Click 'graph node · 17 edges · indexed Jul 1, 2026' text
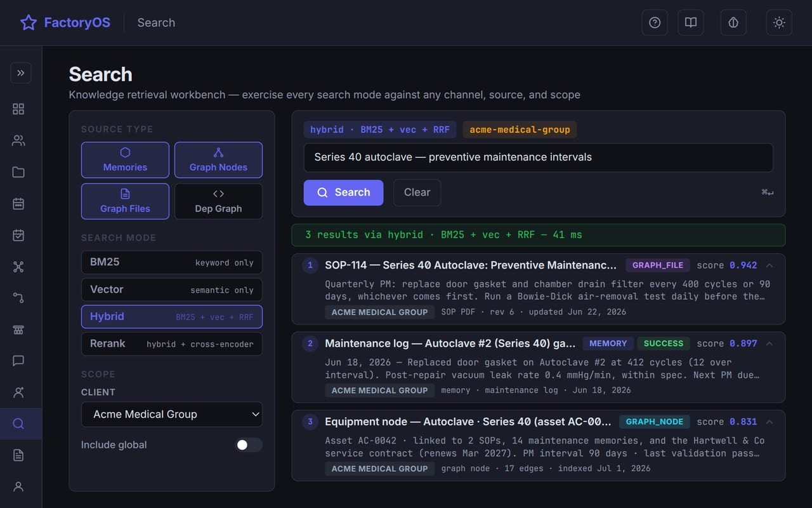Viewport: 812px width, 508px height. pyautogui.click(x=546, y=469)
